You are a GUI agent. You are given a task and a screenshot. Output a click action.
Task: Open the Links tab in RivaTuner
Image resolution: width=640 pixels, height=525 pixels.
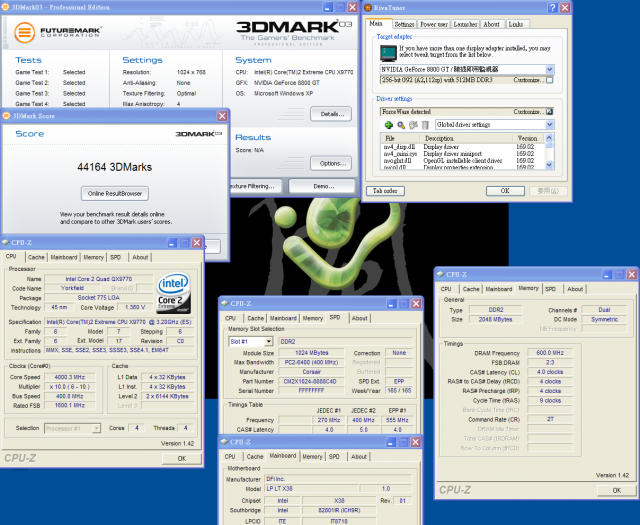516,24
